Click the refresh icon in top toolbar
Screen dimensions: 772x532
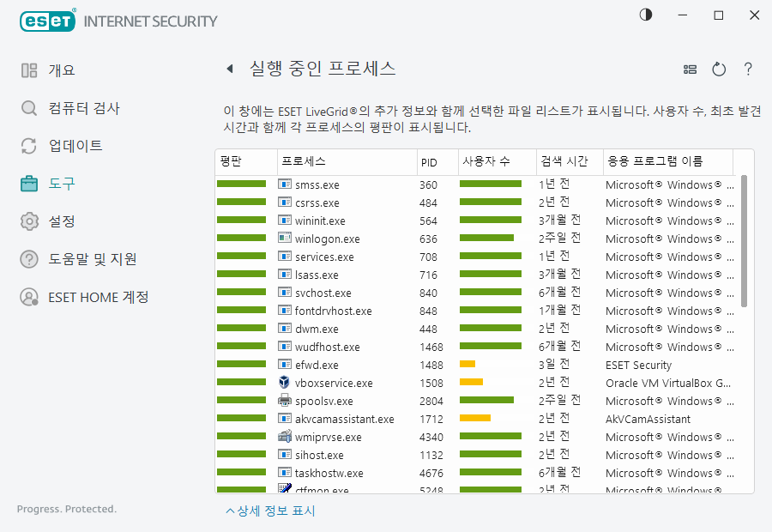click(719, 70)
